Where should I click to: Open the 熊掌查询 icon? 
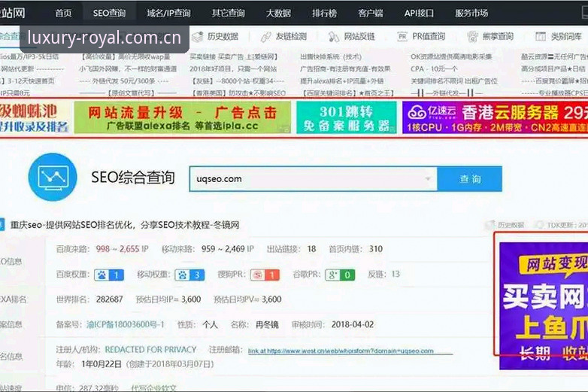click(x=472, y=37)
